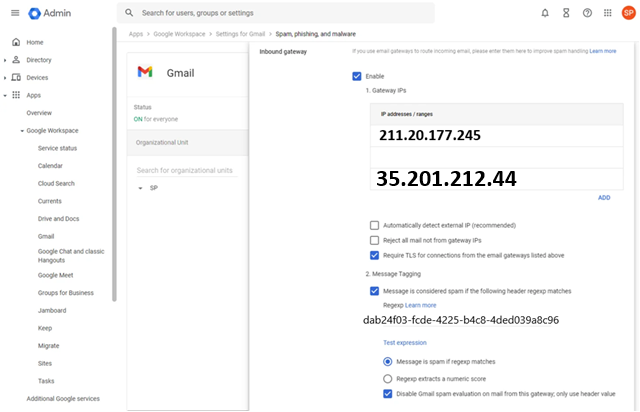
Task: Click the sidebar vertical scrollbar
Action: [114, 163]
